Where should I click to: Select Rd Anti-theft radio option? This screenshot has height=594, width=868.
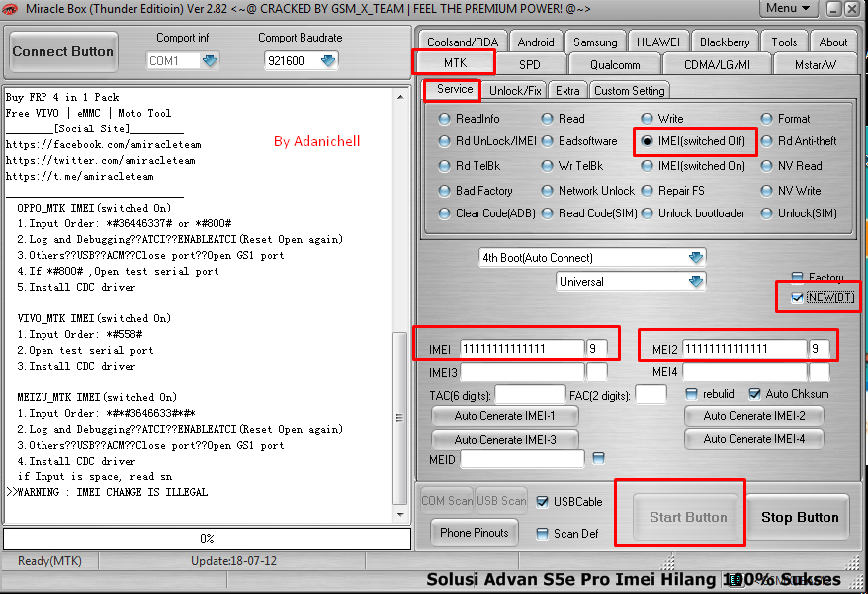pyautogui.click(x=766, y=141)
